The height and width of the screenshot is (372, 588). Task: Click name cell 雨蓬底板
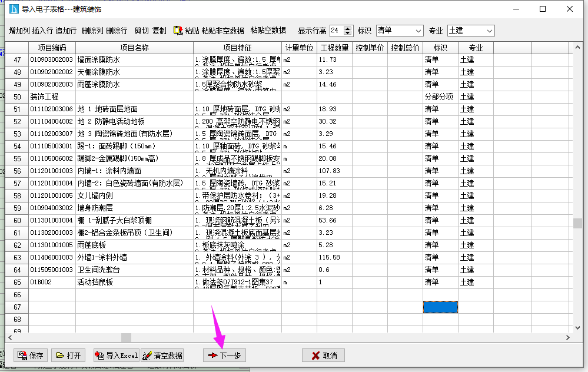(135, 245)
